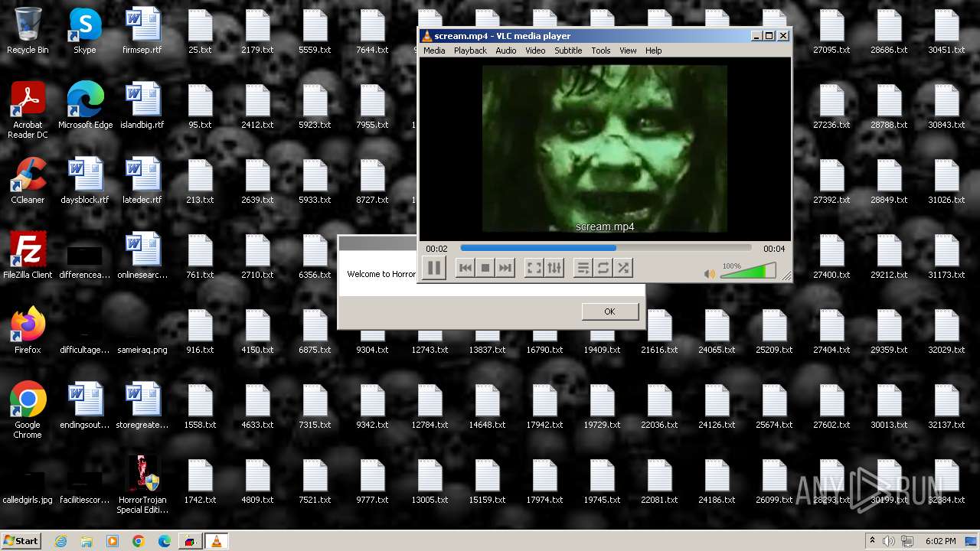Select the 17942.txt file
Image resolution: width=980 pixels, height=551 pixels.
[544, 406]
